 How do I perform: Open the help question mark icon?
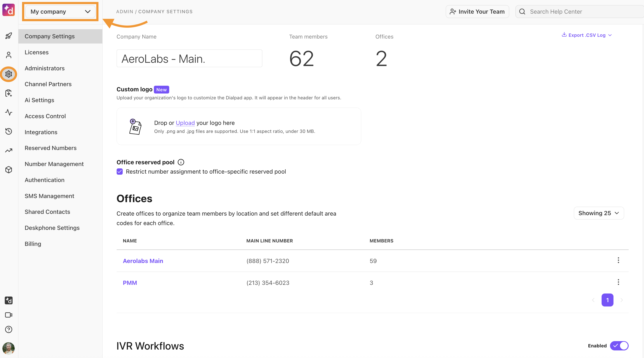coord(8,329)
